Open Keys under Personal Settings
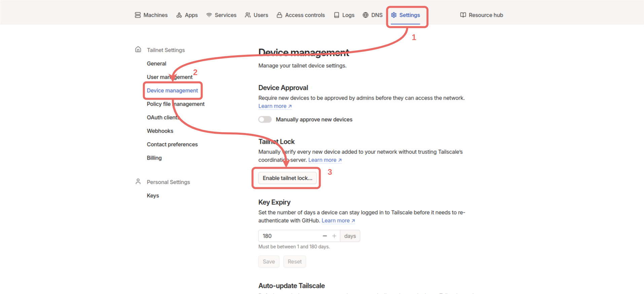 point(153,196)
